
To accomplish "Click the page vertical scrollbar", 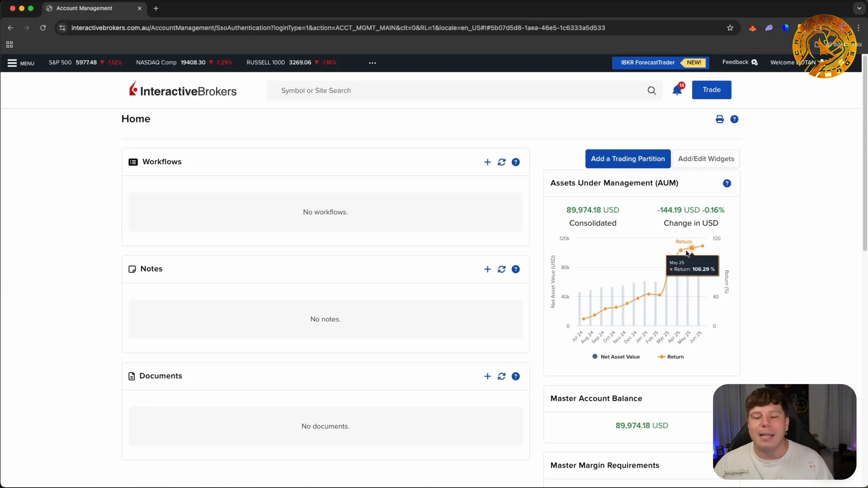I will point(864,153).
